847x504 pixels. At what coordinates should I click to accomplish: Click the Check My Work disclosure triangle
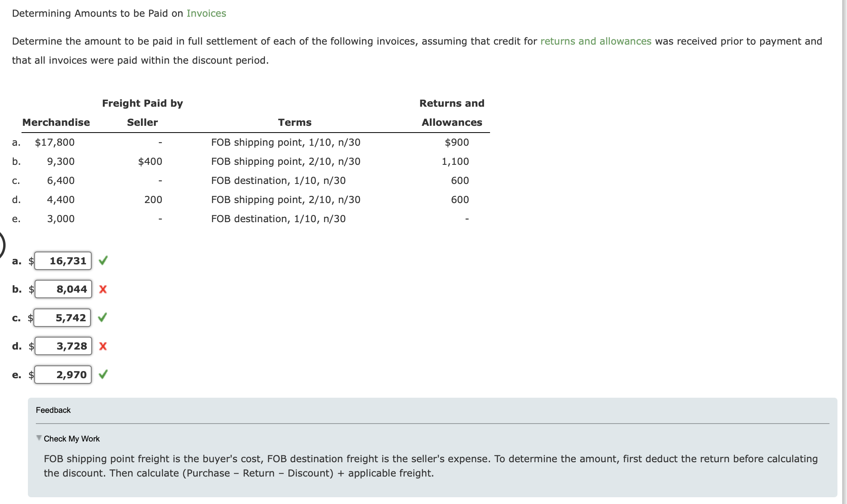pyautogui.click(x=39, y=438)
